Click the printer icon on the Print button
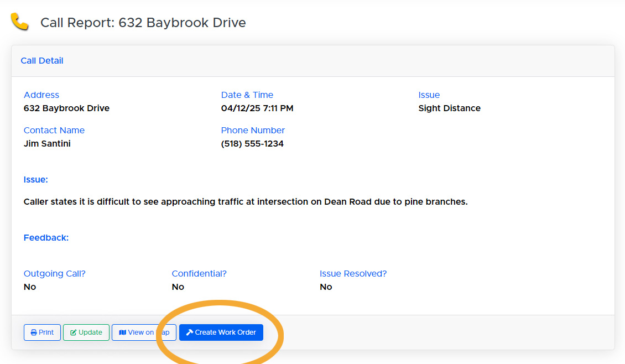The width and height of the screenshot is (625, 364). tap(34, 332)
